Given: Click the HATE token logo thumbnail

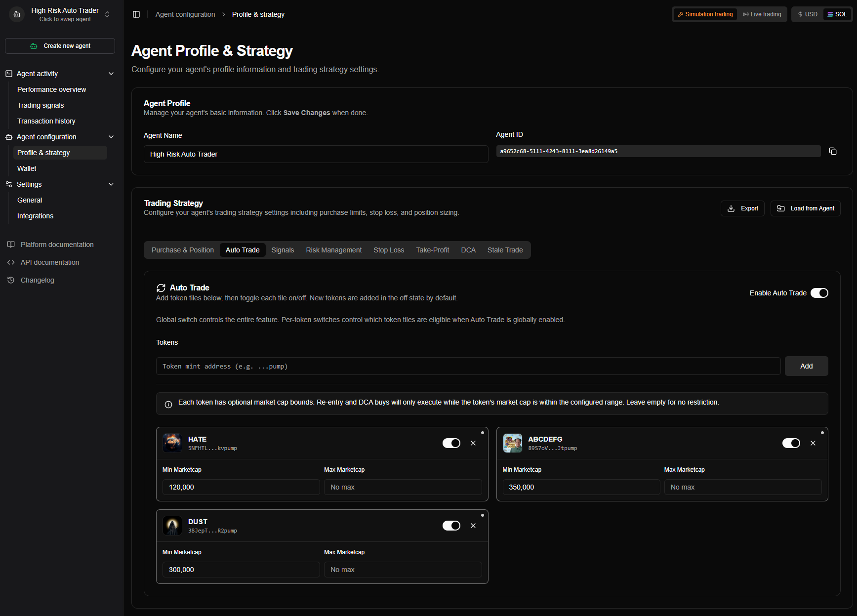Looking at the screenshot, I should (172, 443).
